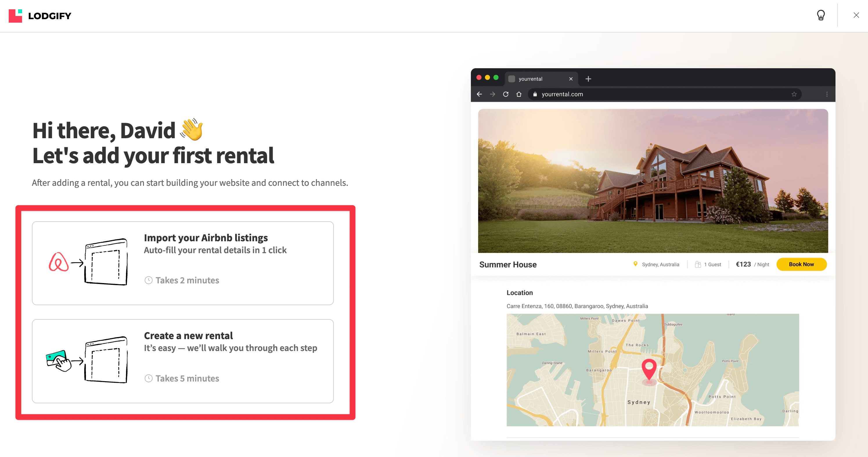This screenshot has height=457, width=868.
Task: Click the bookmark star in the address bar
Action: point(795,94)
